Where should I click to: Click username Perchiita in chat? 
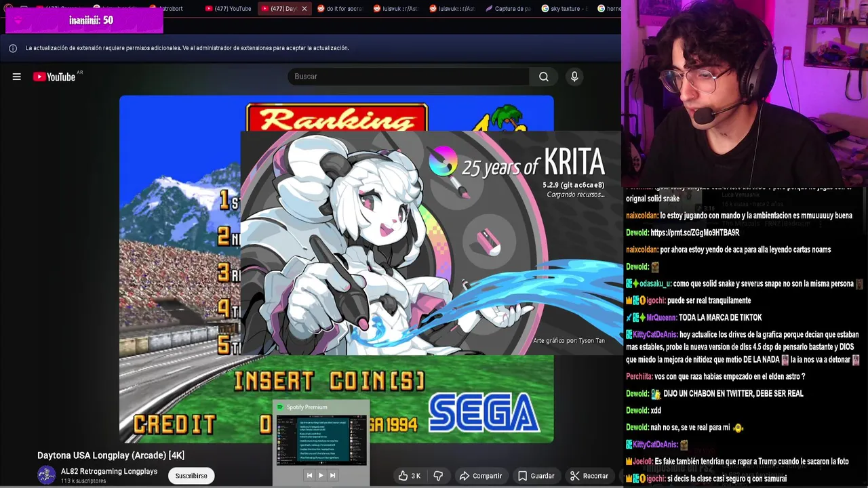(639, 376)
